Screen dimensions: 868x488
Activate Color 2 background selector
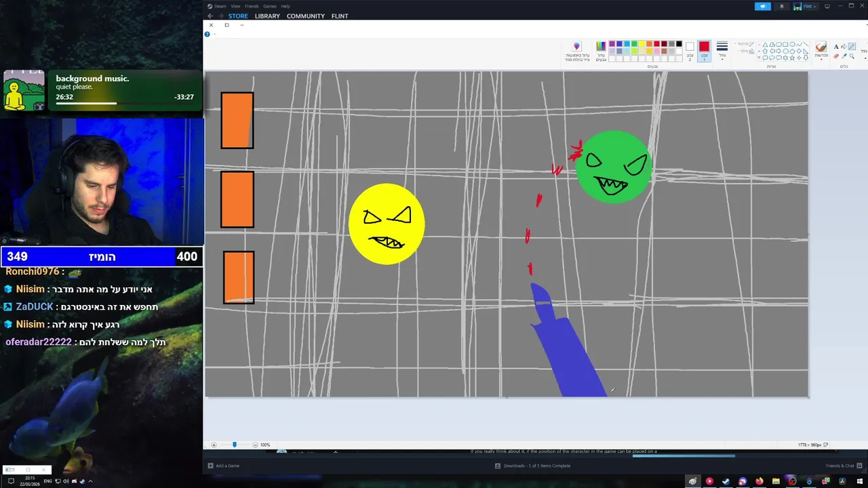click(x=690, y=51)
